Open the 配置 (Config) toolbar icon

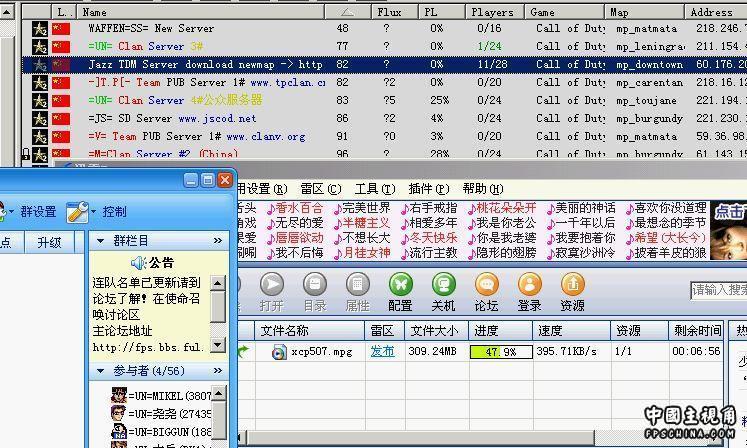[400, 285]
